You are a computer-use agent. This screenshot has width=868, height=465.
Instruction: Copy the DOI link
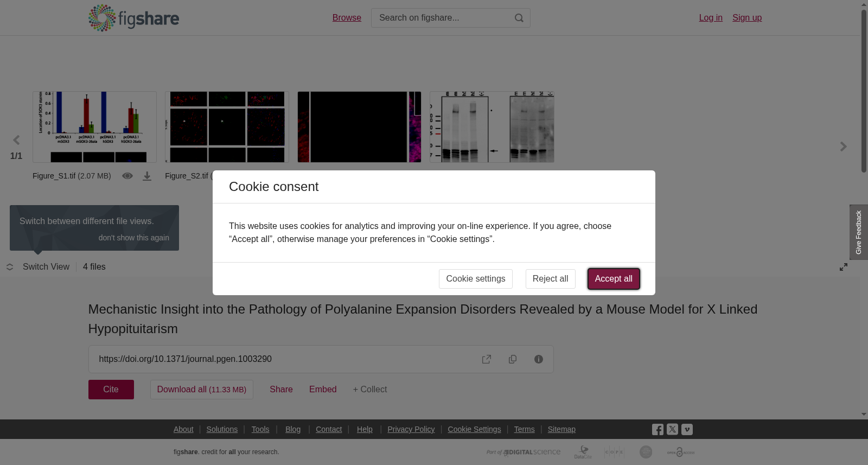(x=513, y=359)
